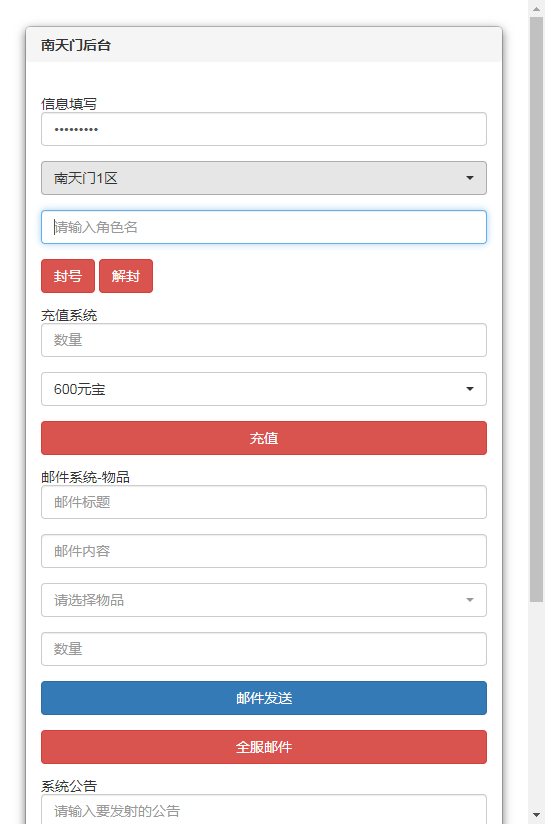The image size is (545, 824).
Task: Focus the 请输入角色名 input field
Action: [264, 227]
